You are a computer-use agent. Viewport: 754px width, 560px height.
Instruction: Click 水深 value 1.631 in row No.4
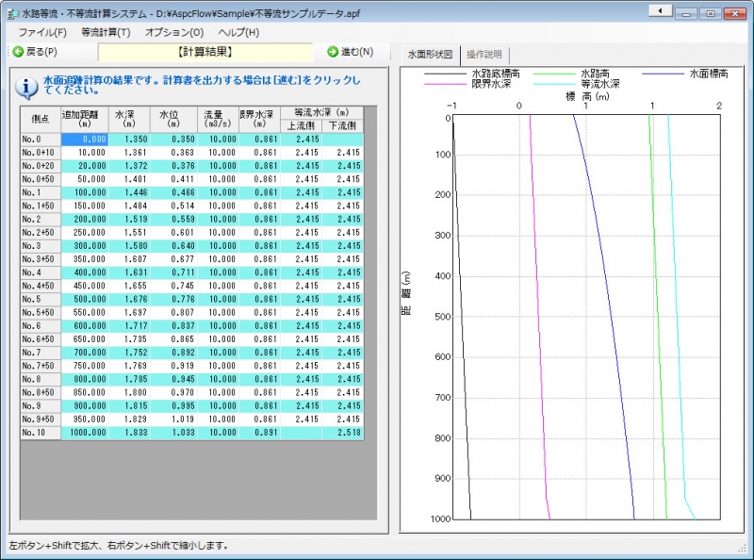pyautogui.click(x=129, y=272)
